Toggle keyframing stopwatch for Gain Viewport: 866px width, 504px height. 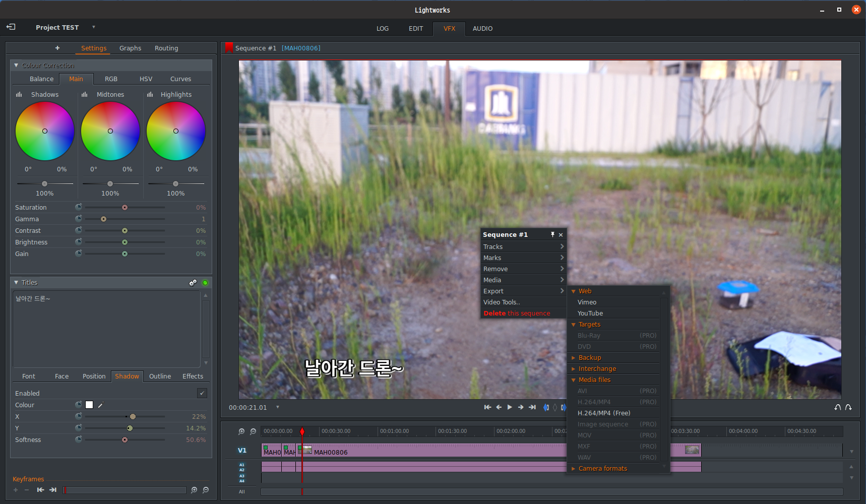tap(79, 254)
